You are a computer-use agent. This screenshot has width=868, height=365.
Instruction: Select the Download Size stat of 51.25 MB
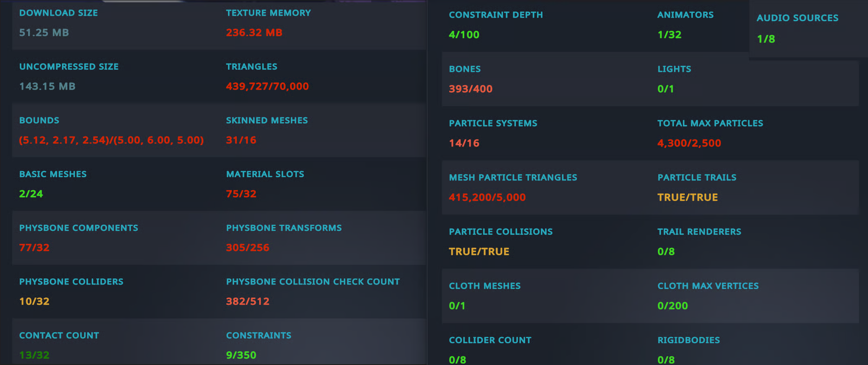(x=44, y=33)
